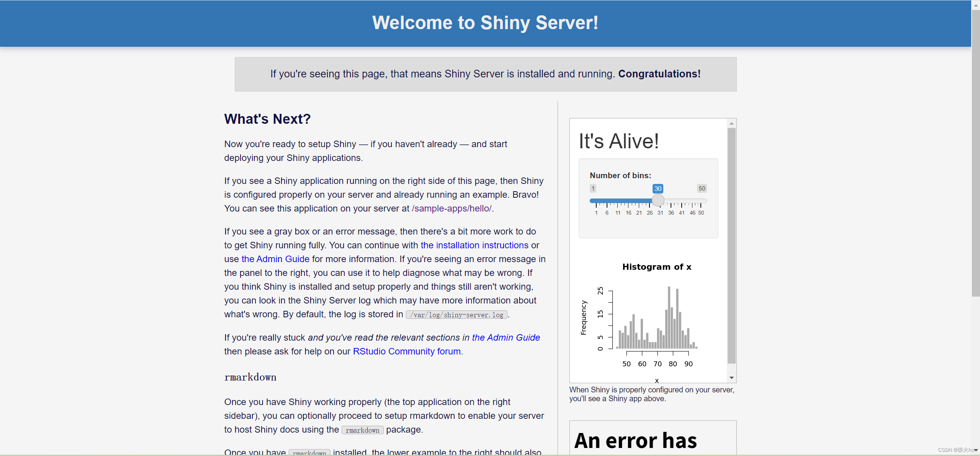This screenshot has height=456, width=980.
Task: Open the italic Admin Guide link
Action: 506,338
